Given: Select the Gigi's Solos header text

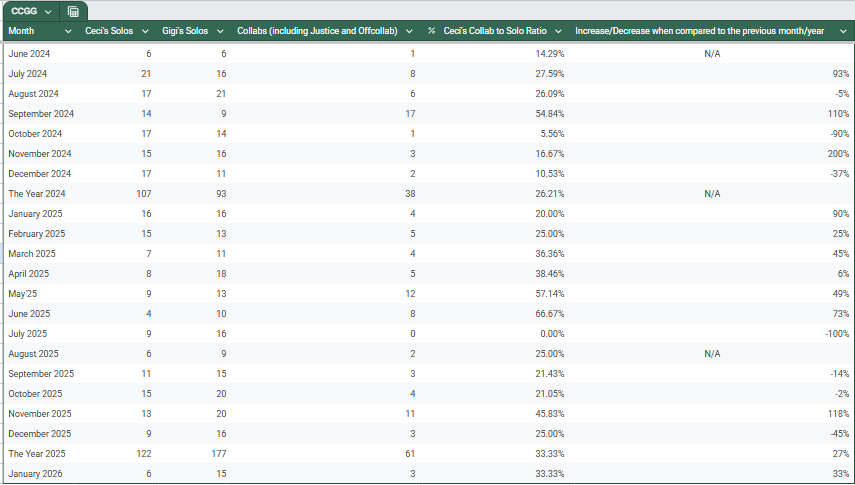Looking at the screenshot, I should pos(185,31).
